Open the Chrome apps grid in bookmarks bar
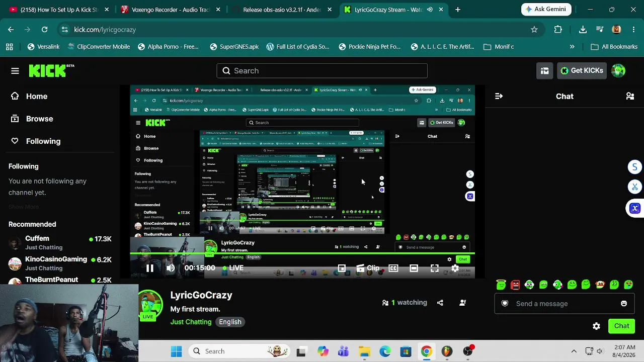 (9, 47)
